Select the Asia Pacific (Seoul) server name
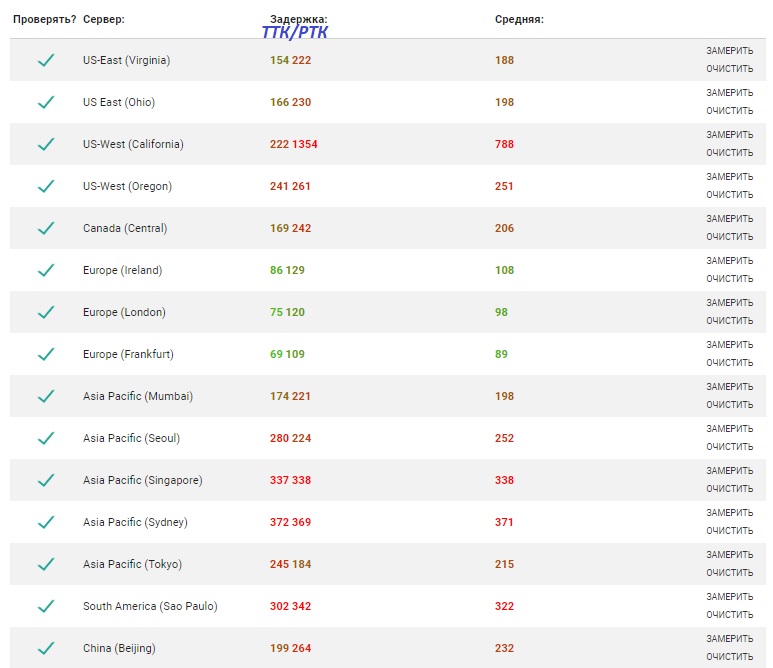The width and height of the screenshot is (773, 668). coord(131,438)
